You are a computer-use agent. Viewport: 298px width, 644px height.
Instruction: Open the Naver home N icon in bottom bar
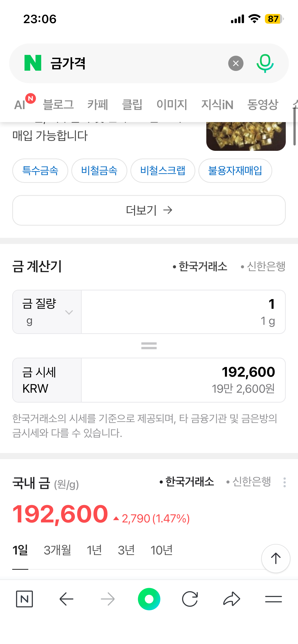point(24,599)
